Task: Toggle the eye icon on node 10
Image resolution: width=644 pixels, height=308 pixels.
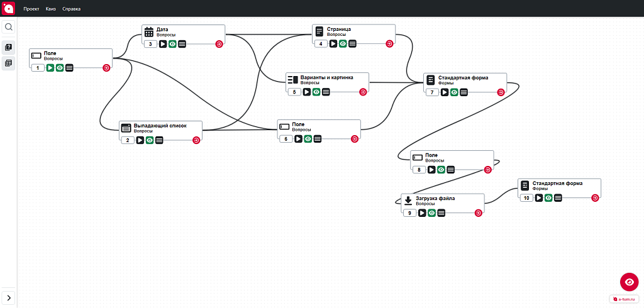Action: pos(548,198)
